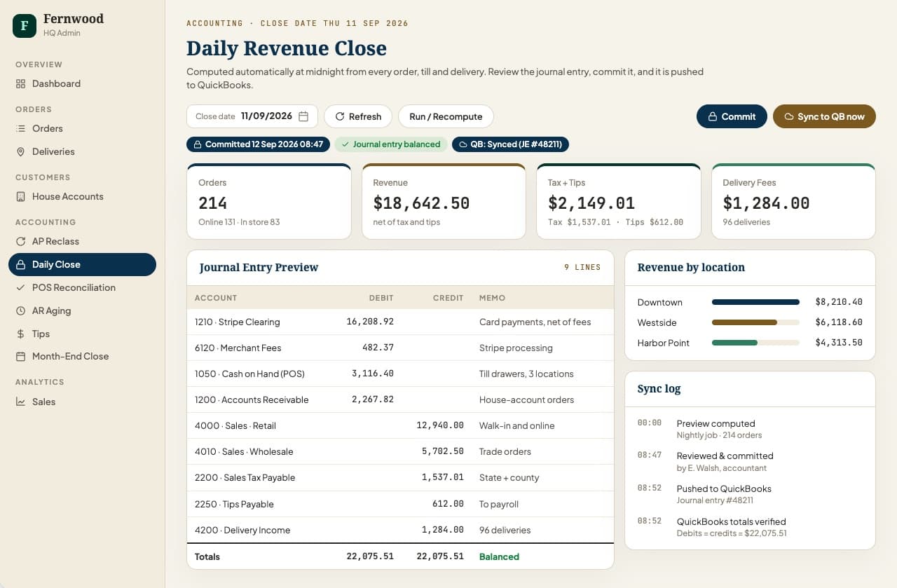
Task: Click Run / Recompute
Action: [446, 116]
